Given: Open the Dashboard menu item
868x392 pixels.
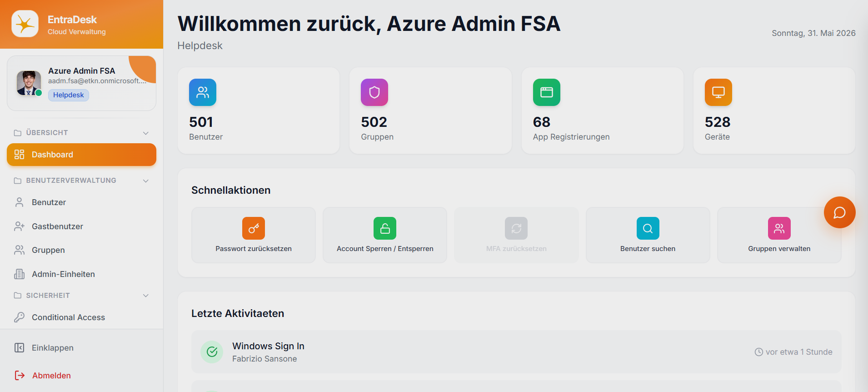Looking at the screenshot, I should click(81, 155).
